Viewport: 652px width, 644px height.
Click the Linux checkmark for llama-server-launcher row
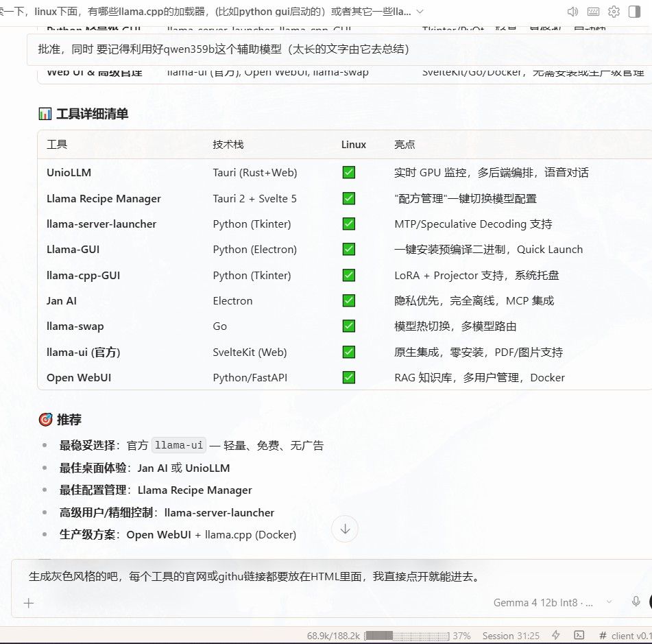(349, 224)
